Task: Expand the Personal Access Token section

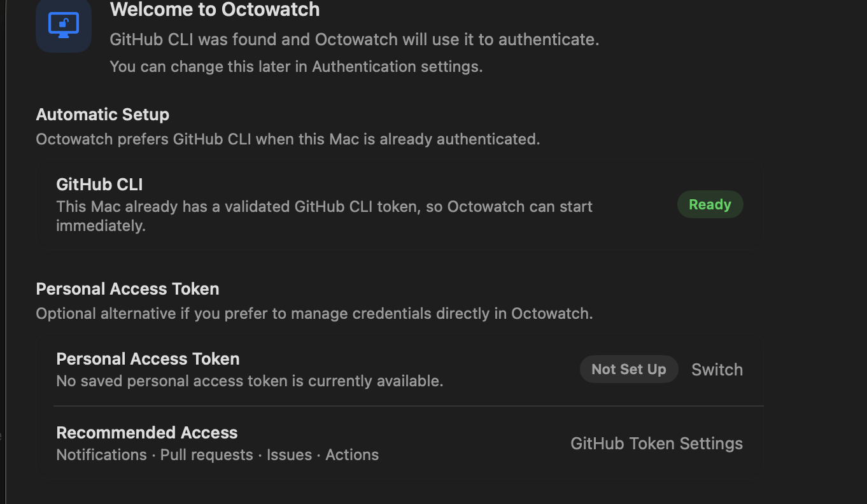Action: [127, 288]
